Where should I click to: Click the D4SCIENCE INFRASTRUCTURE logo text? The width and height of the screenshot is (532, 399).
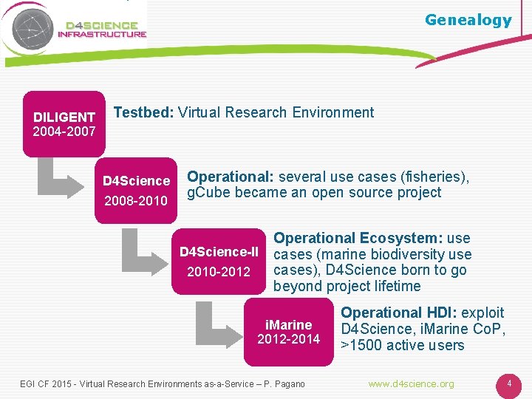102,30
